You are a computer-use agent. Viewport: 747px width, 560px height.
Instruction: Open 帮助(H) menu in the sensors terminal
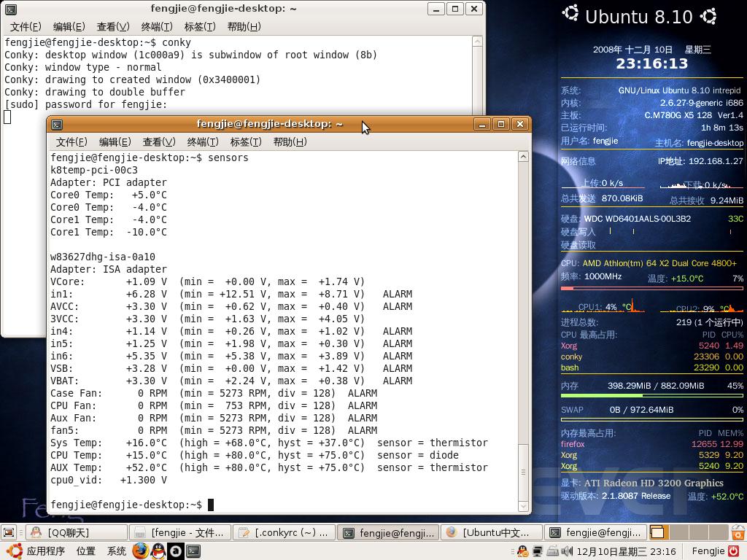click(290, 142)
